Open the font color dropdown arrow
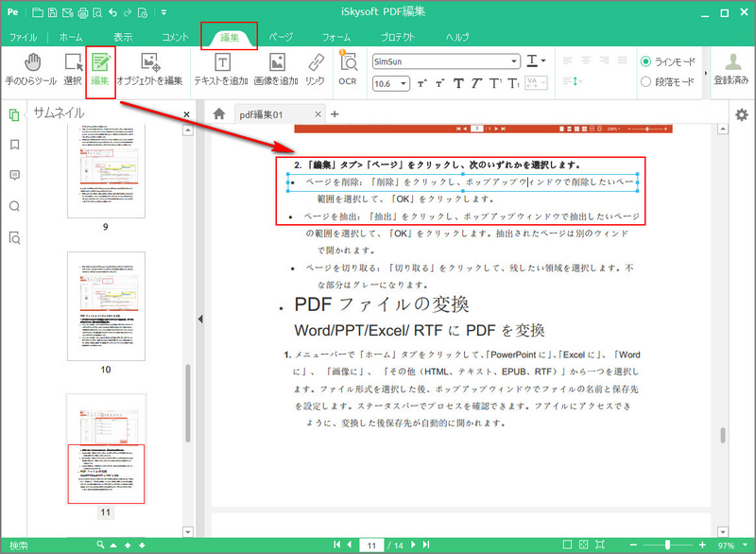The image size is (756, 554). coord(543,61)
